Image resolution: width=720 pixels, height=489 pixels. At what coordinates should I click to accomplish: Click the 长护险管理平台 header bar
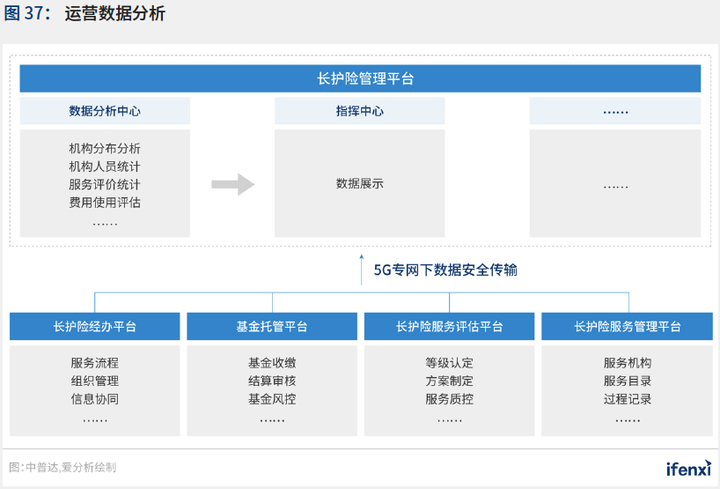(360, 79)
